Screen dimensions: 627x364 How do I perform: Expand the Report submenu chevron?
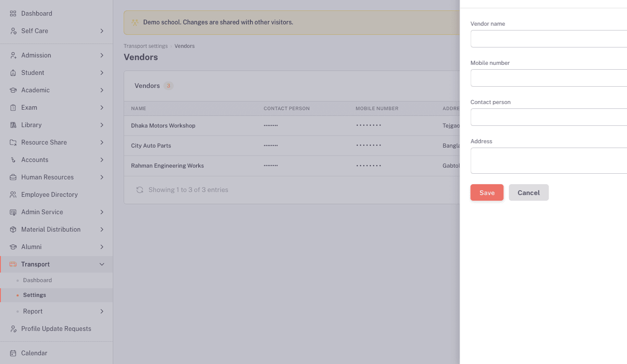pos(102,311)
